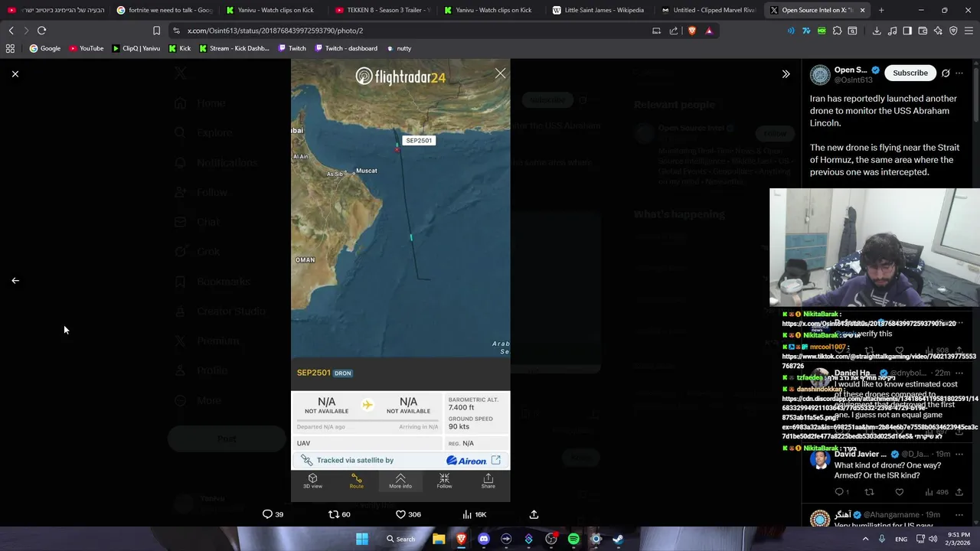Open Brave Wallet icon
This screenshot has height=551, width=980.
click(x=923, y=31)
